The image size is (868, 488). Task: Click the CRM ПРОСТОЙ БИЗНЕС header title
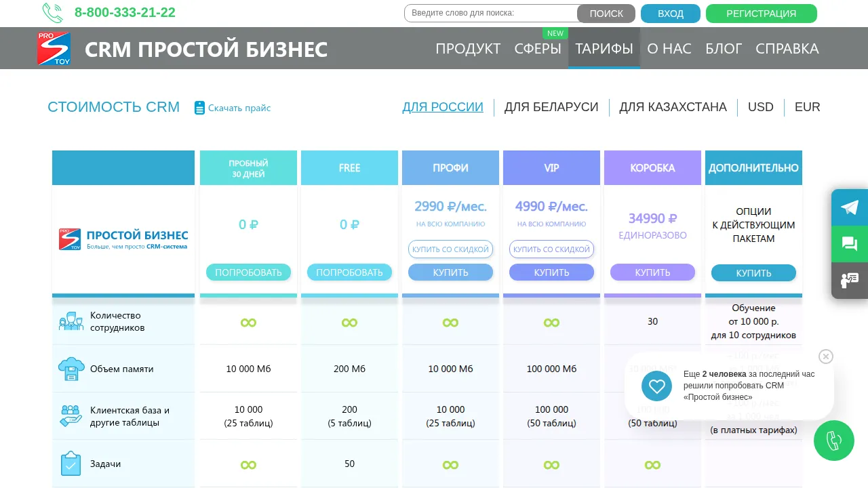coord(206,49)
